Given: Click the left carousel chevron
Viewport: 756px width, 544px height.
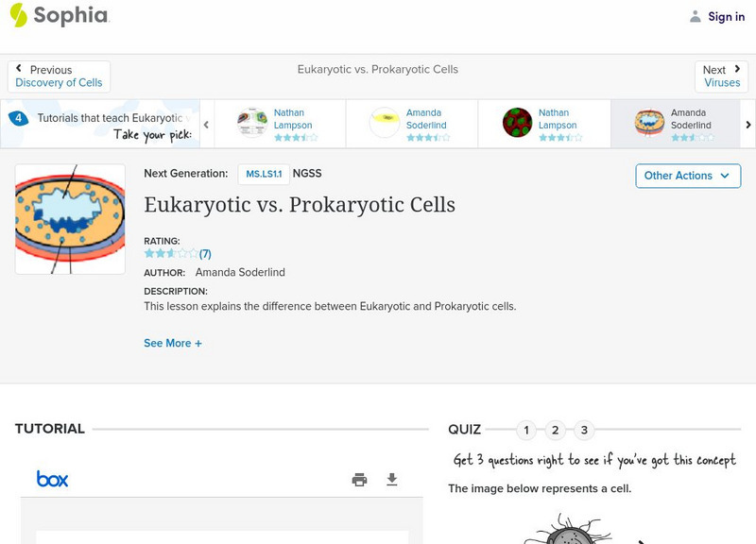Looking at the screenshot, I should [205, 124].
